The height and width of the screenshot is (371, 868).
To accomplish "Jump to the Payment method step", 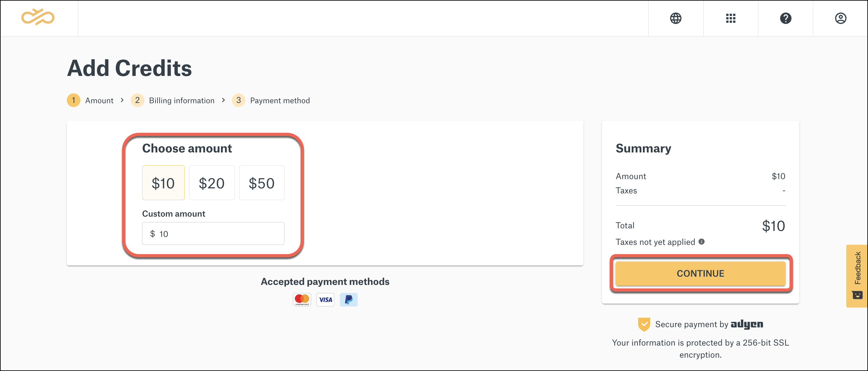I will pyautogui.click(x=280, y=100).
